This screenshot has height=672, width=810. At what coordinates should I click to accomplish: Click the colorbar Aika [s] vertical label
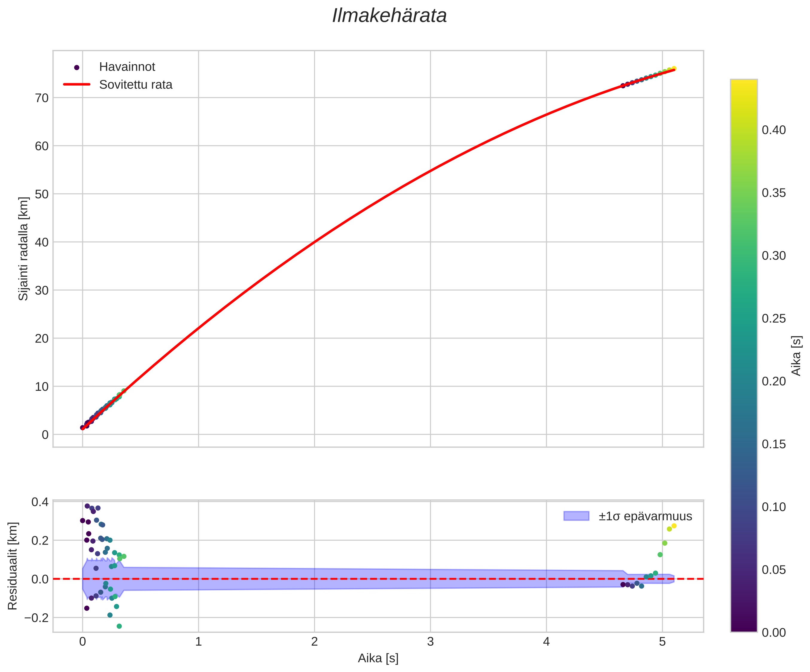796,356
